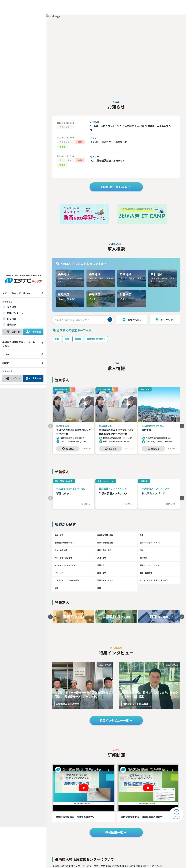Click the right arrow of the 特集求人 carousel

[x=182, y=617]
